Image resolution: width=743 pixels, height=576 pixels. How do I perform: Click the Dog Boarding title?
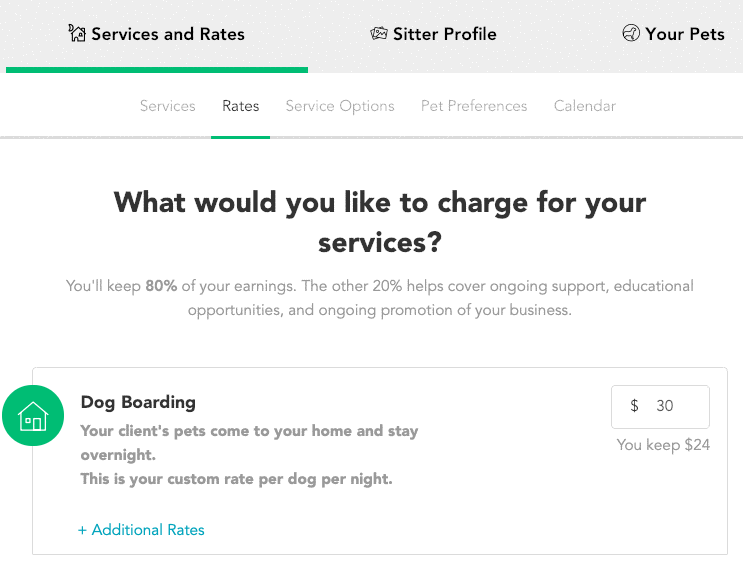pos(138,402)
